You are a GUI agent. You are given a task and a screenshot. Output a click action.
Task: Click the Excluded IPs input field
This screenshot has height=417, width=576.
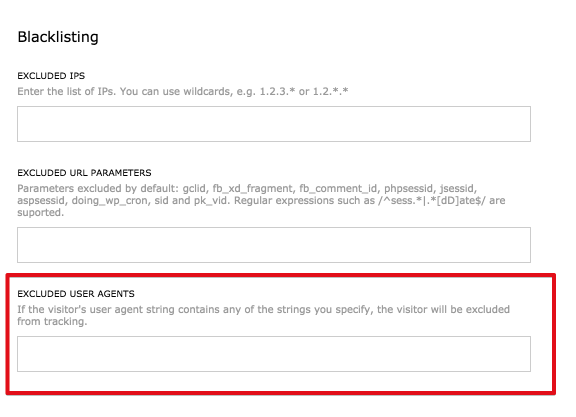[274, 124]
